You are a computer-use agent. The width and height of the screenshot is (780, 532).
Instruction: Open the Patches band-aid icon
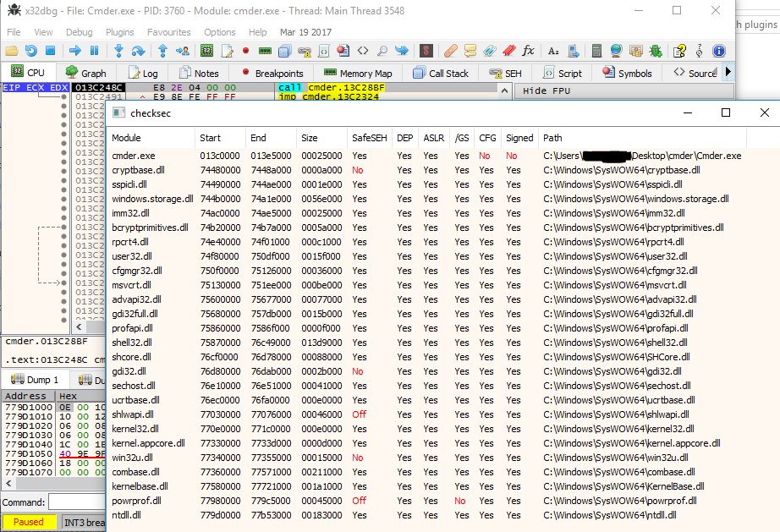tap(451, 51)
